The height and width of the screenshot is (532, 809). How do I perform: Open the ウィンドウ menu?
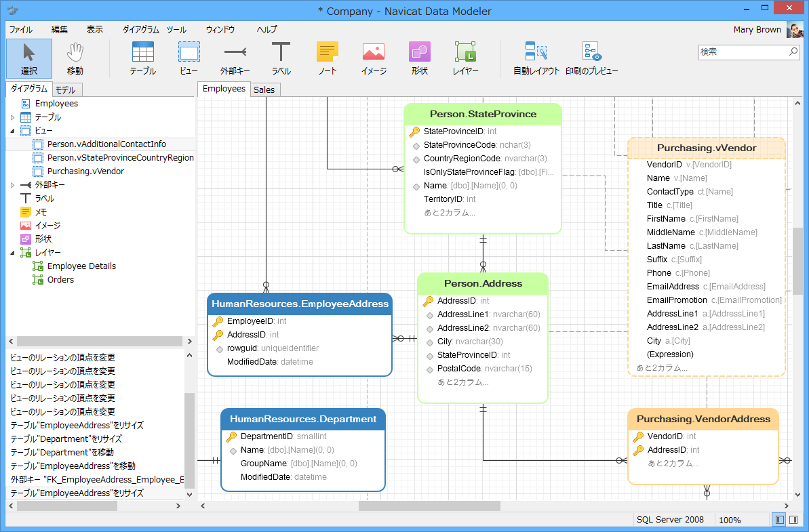click(220, 29)
